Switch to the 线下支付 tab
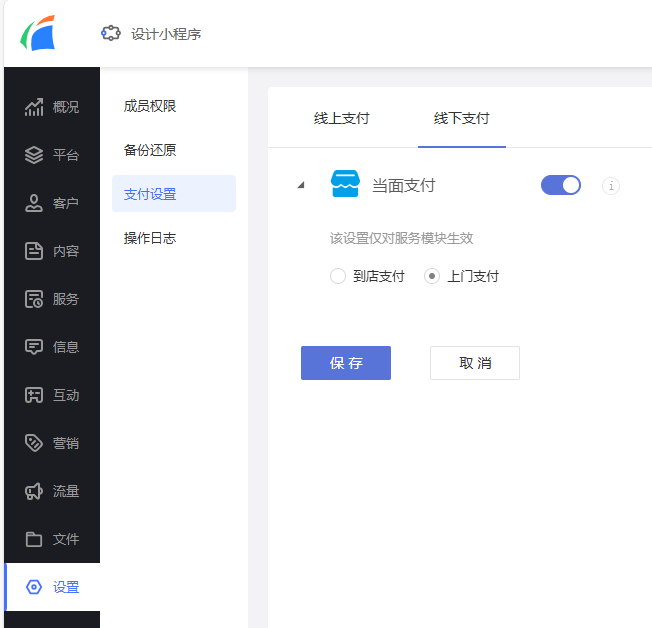652x628 pixels. 462,118
